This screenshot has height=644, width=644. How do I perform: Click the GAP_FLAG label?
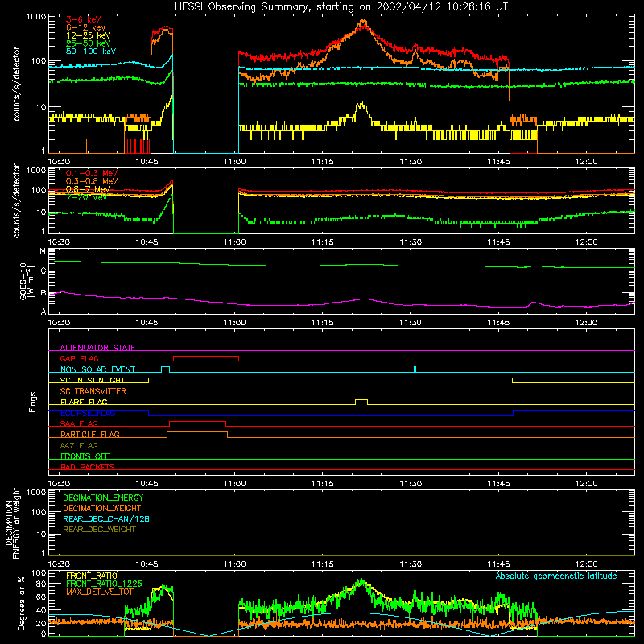pos(79,358)
